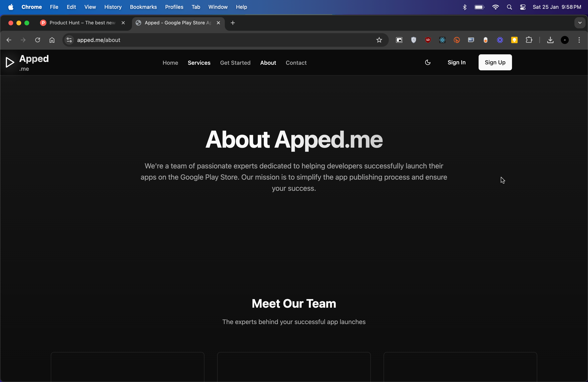The height and width of the screenshot is (382, 588).
Task: Open the Apple menu
Action: tap(11, 7)
